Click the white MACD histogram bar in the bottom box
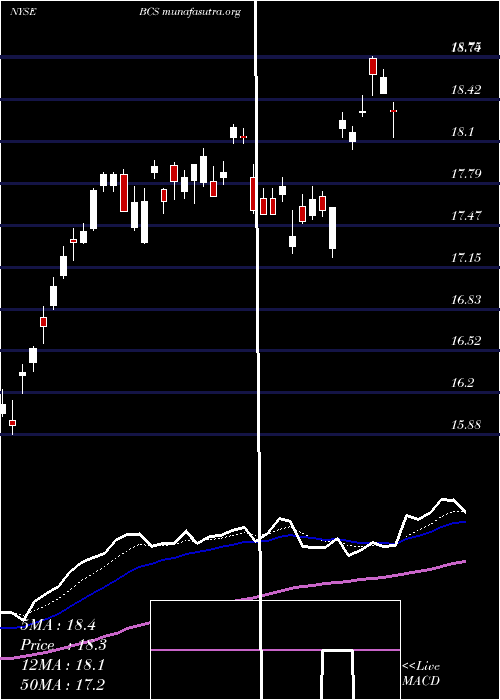This screenshot has width=500, height=700. [x=338, y=674]
